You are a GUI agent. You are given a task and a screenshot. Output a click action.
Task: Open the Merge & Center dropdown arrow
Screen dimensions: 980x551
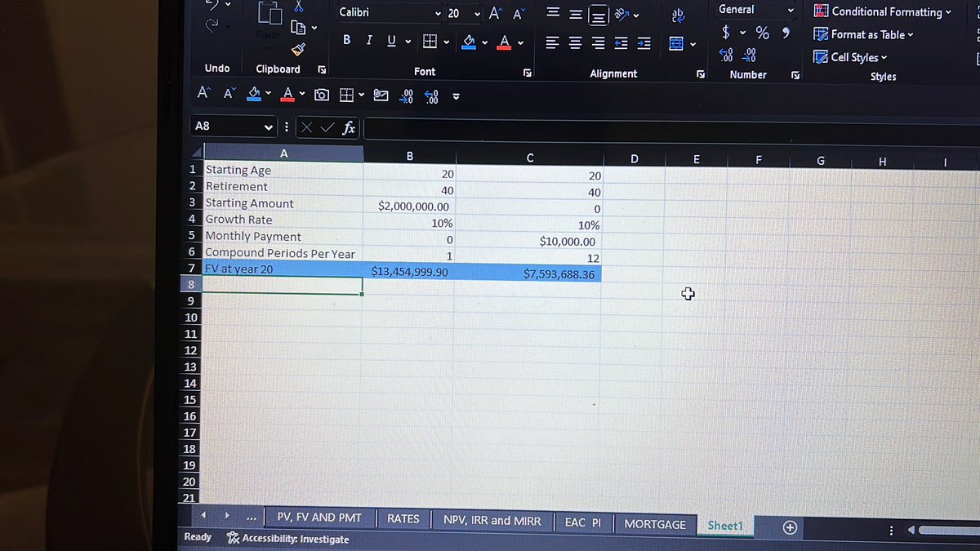pos(693,45)
